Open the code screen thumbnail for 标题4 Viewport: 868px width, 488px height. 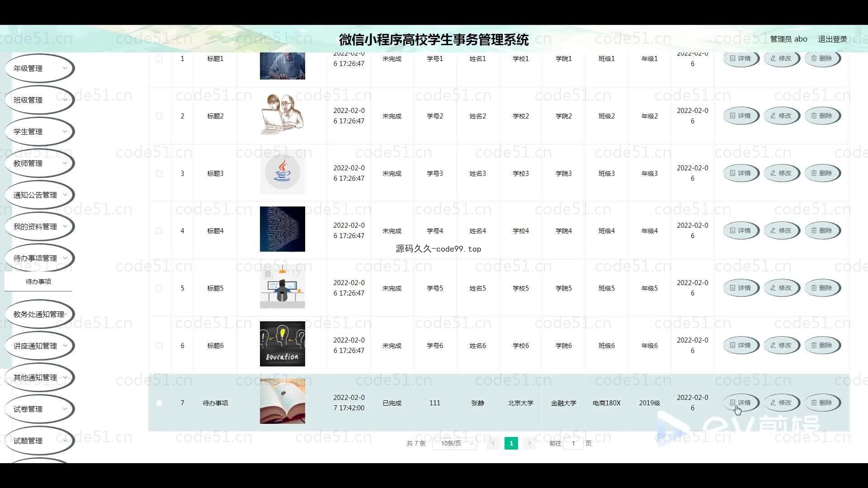point(283,229)
